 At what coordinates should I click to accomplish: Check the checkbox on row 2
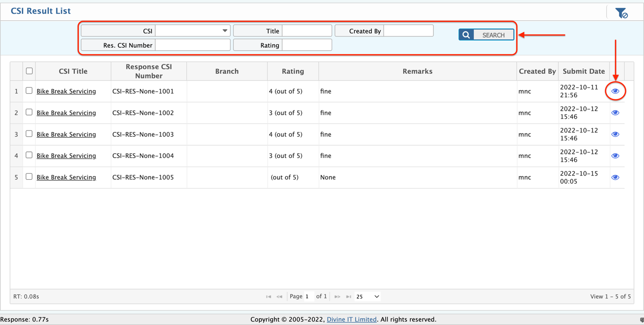29,113
